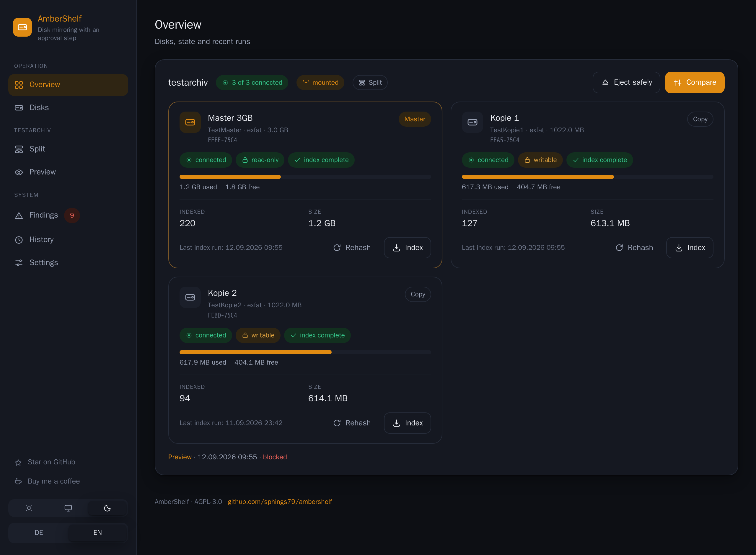Click the Kopie 1 disk icon

pyautogui.click(x=472, y=122)
